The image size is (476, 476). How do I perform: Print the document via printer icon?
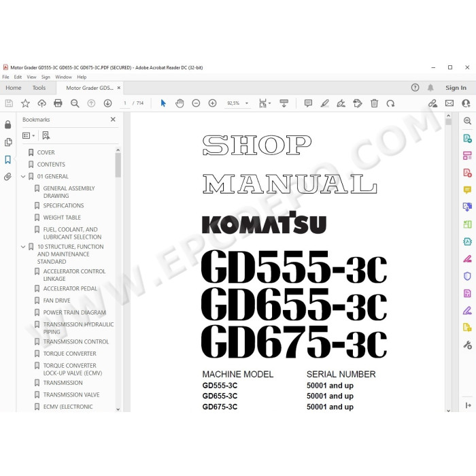pyautogui.click(x=58, y=103)
